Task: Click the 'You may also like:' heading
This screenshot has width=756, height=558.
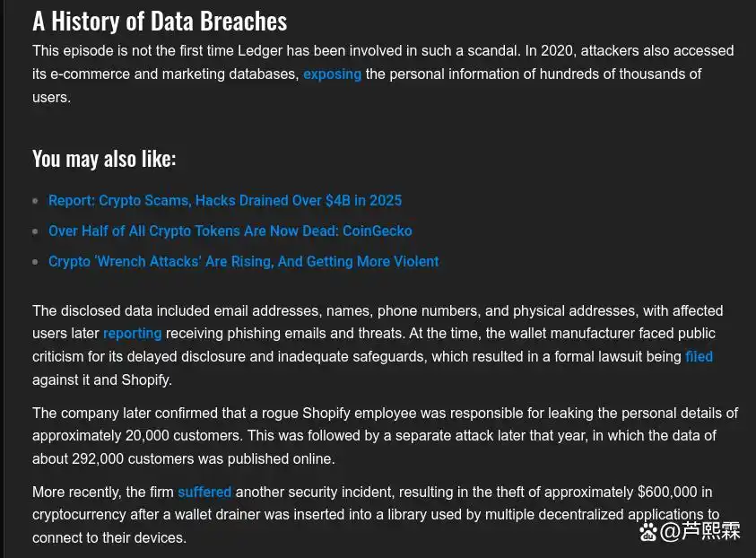Action: [104, 159]
